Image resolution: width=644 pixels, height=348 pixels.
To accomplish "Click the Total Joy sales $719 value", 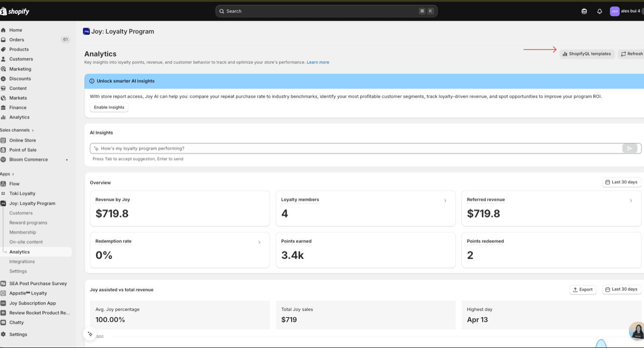I will pos(289,320).
